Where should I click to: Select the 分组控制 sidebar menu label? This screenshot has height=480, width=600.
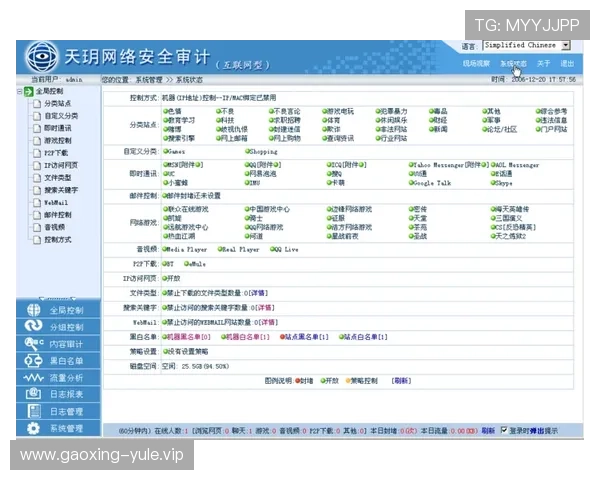67,327
